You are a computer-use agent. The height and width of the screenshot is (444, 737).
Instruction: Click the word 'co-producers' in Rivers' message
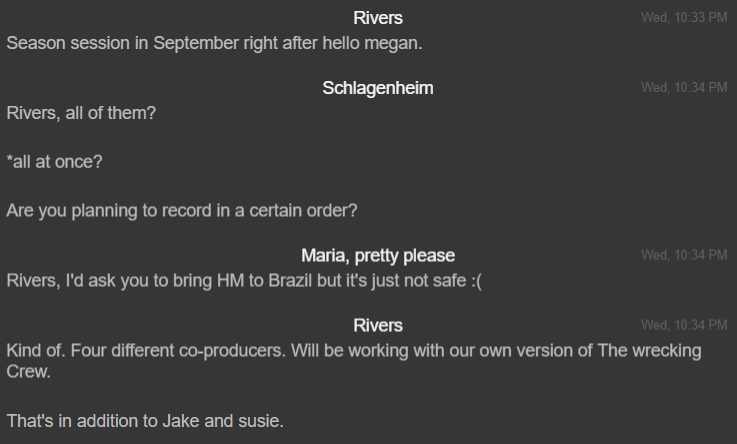tap(231, 351)
